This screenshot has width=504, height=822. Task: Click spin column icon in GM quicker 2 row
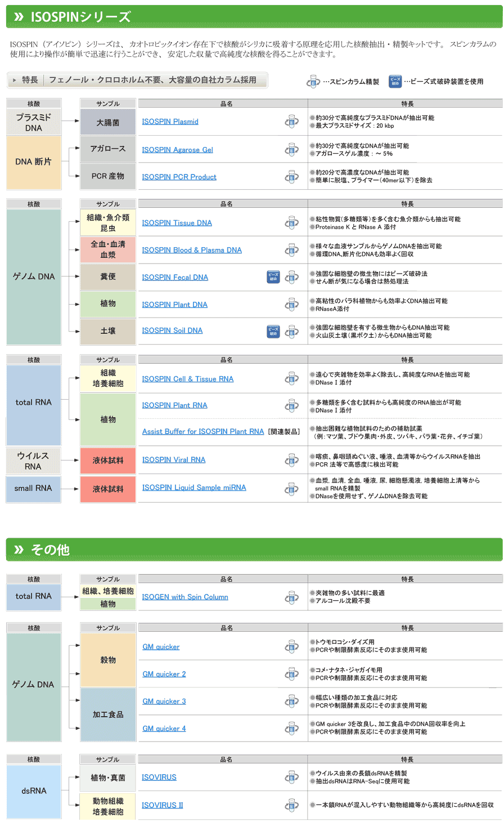pos(291,674)
